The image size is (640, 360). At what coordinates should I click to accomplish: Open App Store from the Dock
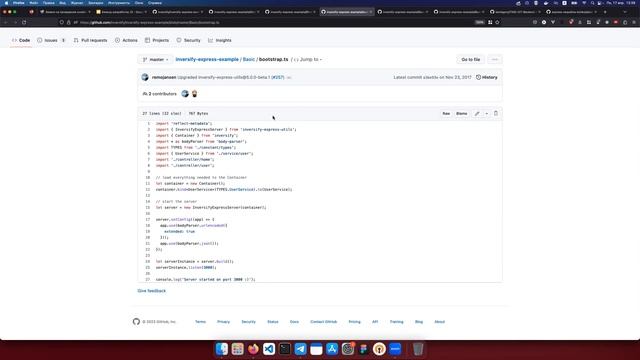click(x=332, y=349)
